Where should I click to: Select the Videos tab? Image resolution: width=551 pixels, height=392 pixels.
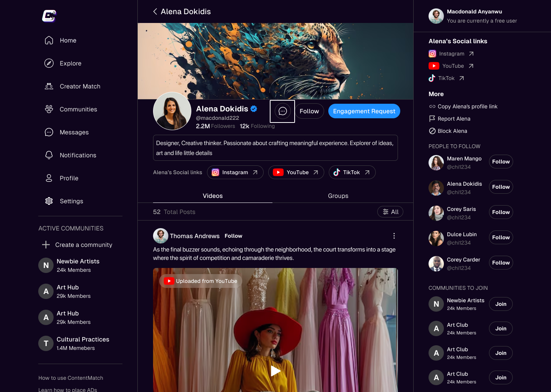212,196
